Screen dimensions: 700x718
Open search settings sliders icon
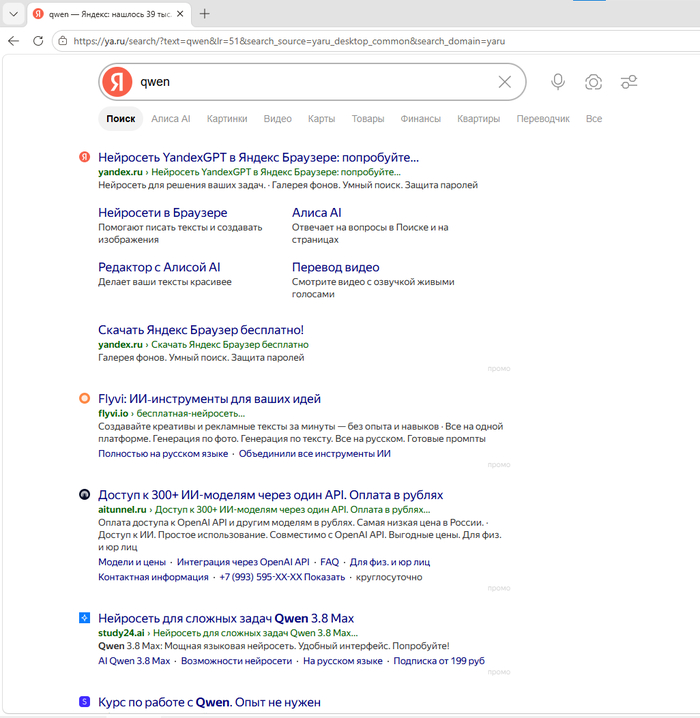(629, 82)
